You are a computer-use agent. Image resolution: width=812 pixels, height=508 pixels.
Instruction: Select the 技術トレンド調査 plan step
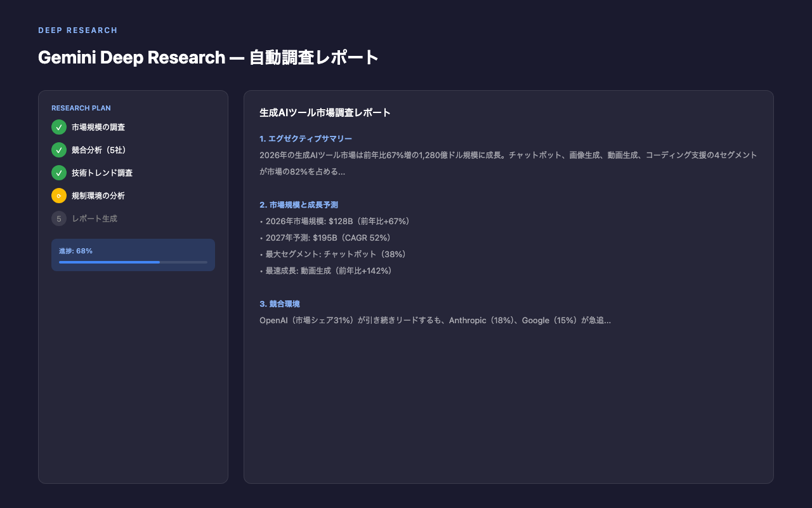[x=102, y=173]
